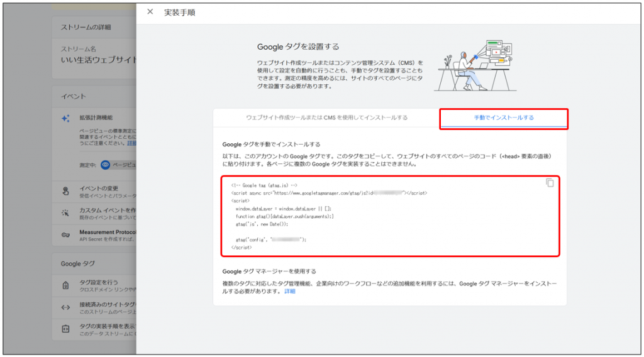
Task: Click the ページビュー measurement chip
Action: coord(123,165)
